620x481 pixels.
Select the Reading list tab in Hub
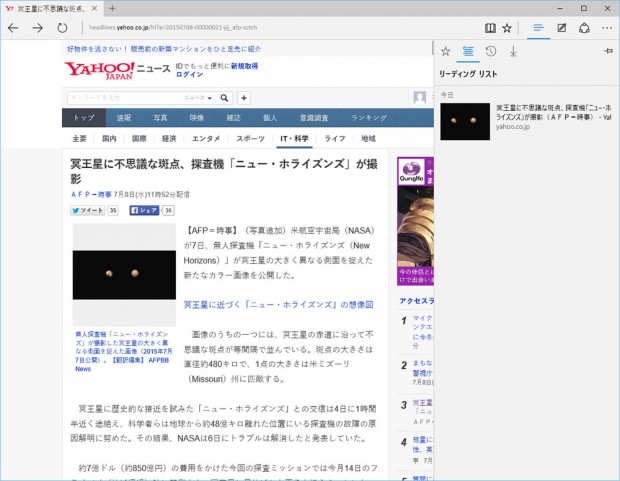[468, 51]
